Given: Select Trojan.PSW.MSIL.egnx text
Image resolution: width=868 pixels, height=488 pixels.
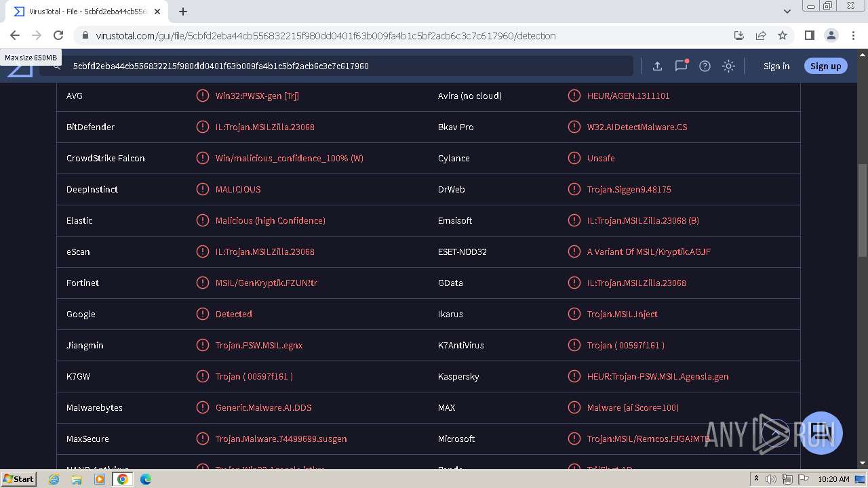Looking at the screenshot, I should (259, 345).
